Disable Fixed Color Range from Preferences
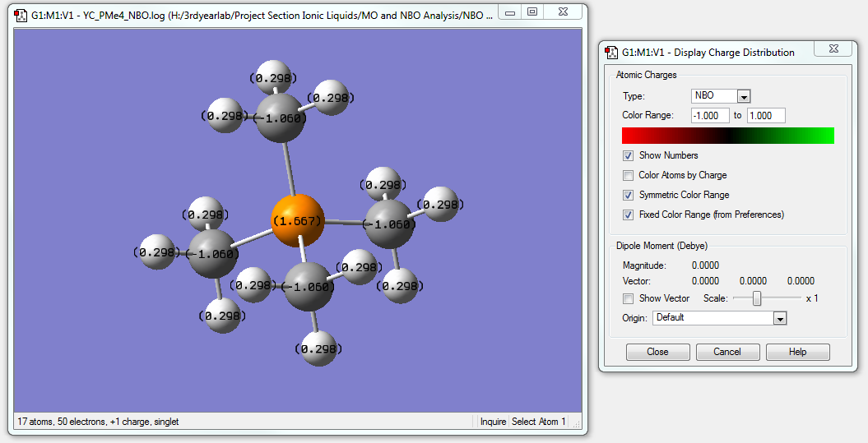Image resolution: width=868 pixels, height=443 pixels. [x=629, y=215]
